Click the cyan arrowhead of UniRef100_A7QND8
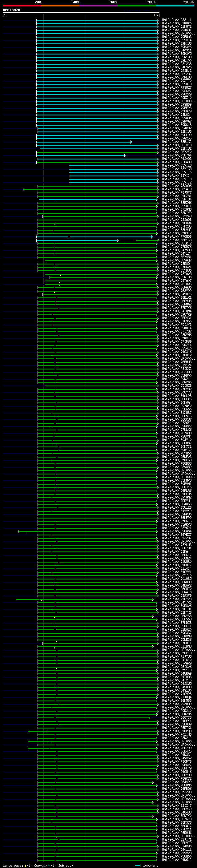The height and width of the screenshot is (868, 197). 152,237
